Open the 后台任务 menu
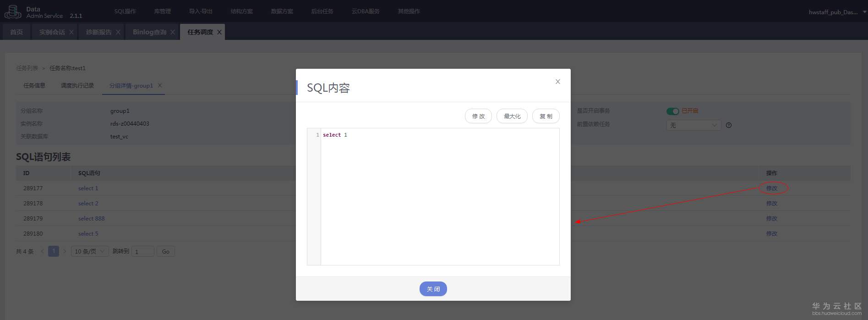Viewport: 868px width, 320px height. [x=322, y=11]
